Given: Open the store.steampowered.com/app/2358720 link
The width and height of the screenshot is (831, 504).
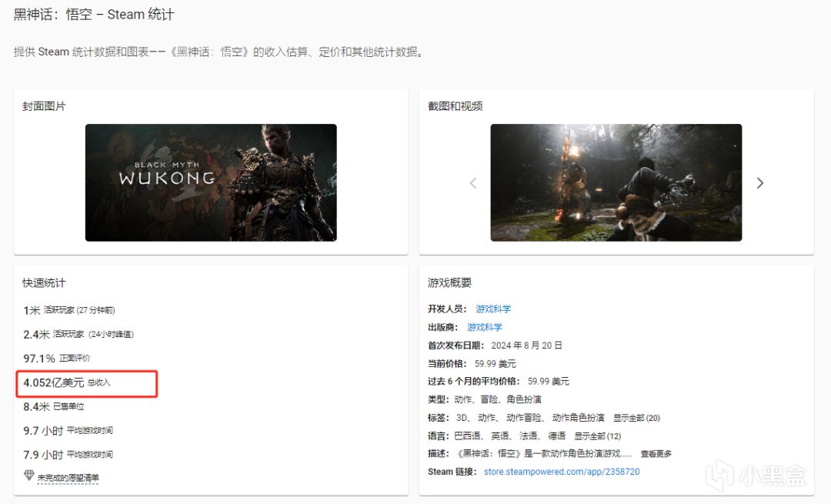Looking at the screenshot, I should (562, 472).
